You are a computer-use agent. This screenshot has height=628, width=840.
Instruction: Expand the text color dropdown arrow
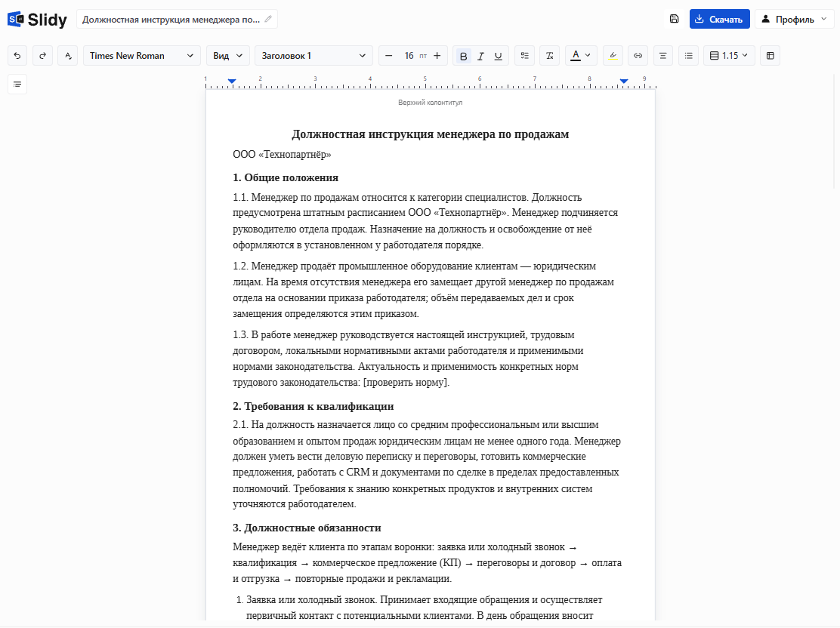(x=588, y=55)
